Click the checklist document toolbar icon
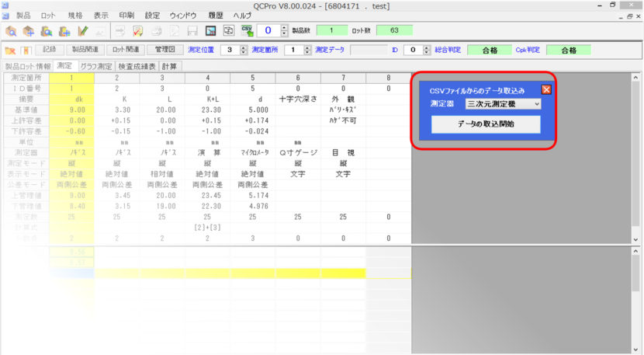 (139, 31)
